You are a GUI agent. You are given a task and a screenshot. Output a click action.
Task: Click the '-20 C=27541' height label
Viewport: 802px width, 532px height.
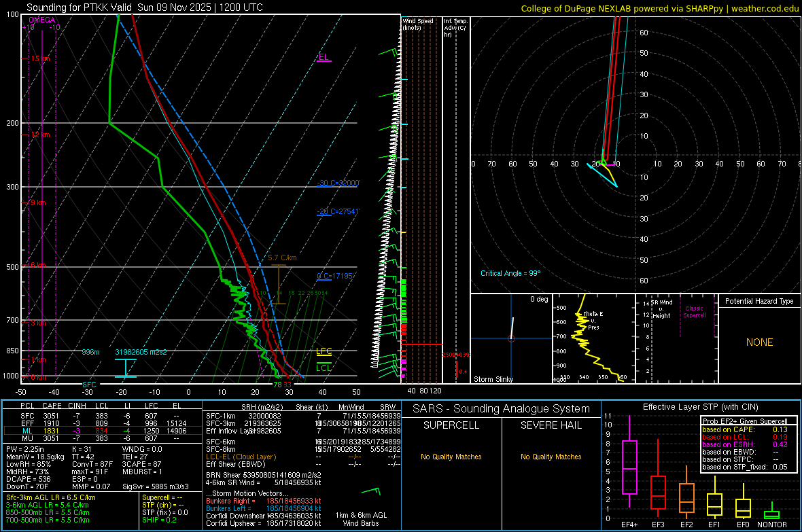point(338,212)
